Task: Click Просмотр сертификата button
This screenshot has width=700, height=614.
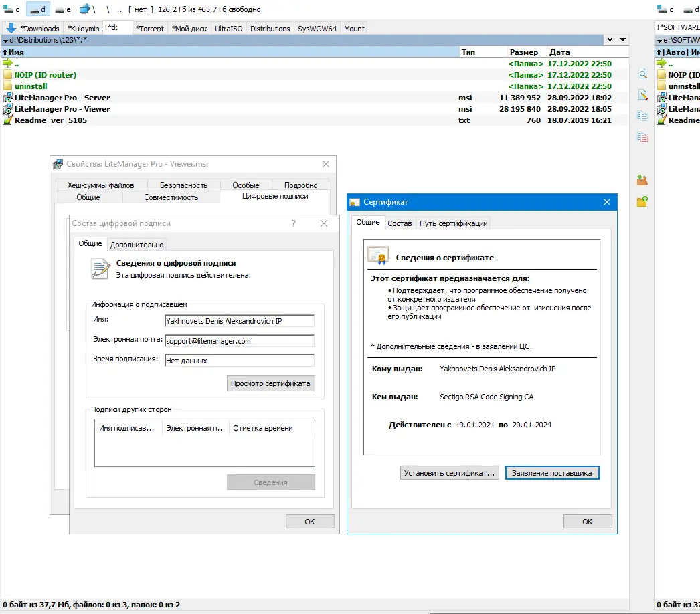Action: point(270,383)
